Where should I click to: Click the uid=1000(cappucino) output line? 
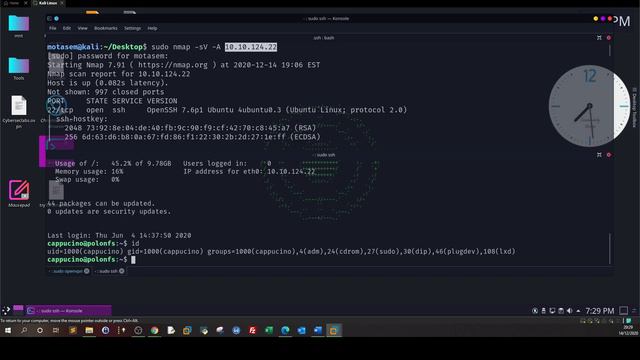[x=281, y=251]
